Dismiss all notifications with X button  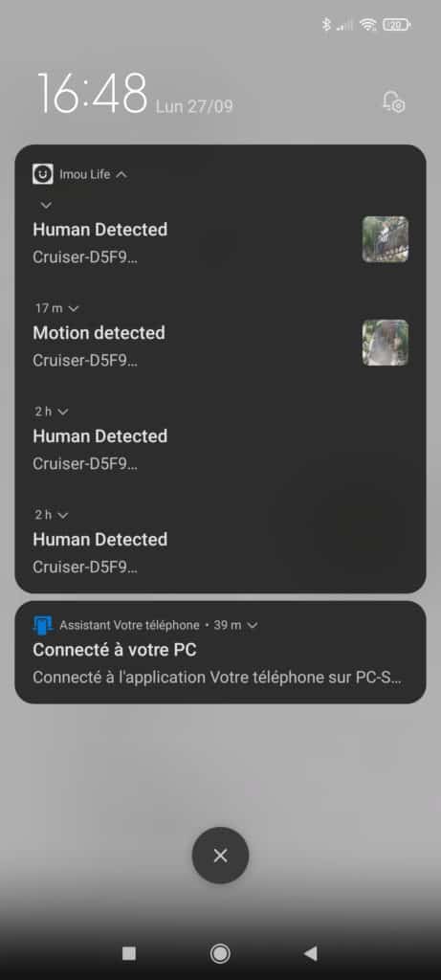point(220,855)
